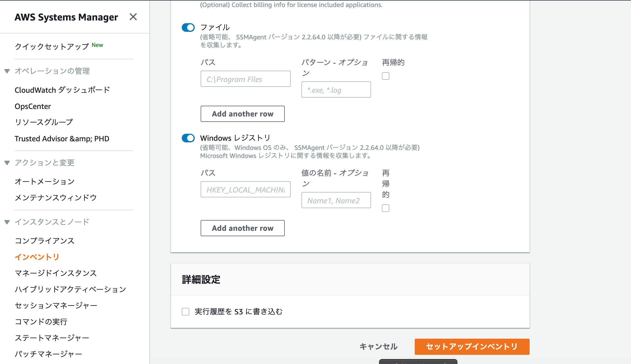The height and width of the screenshot is (364, 631).
Task: Open パッチマネージャー
Action: 48,354
